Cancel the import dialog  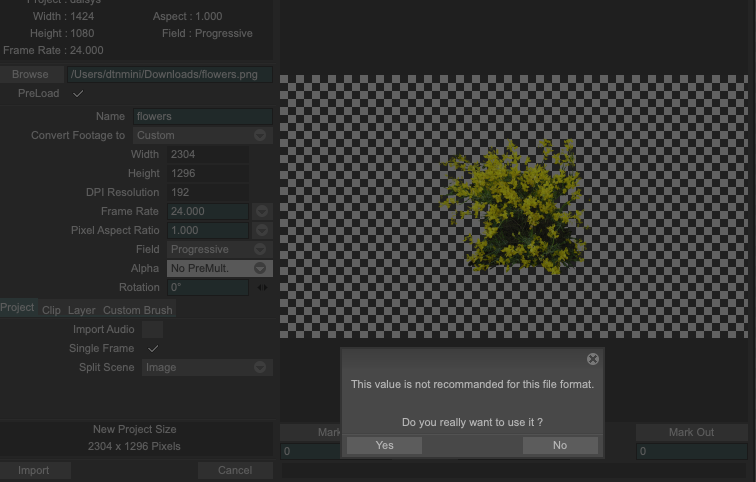(235, 470)
